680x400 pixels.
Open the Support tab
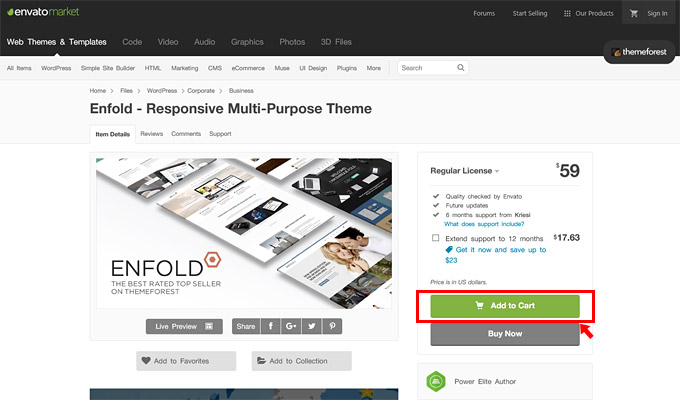point(220,134)
